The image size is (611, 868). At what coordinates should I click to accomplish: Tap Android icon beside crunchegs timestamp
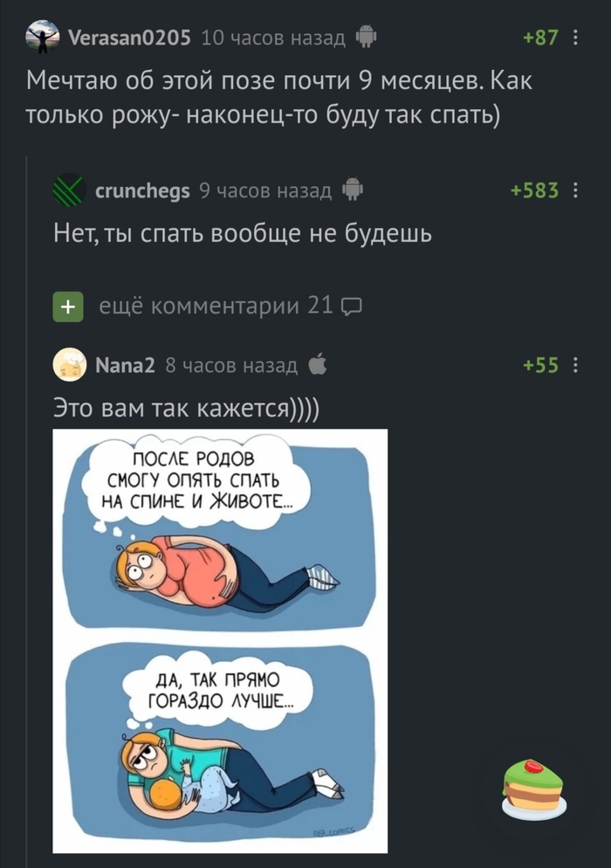pos(353,189)
